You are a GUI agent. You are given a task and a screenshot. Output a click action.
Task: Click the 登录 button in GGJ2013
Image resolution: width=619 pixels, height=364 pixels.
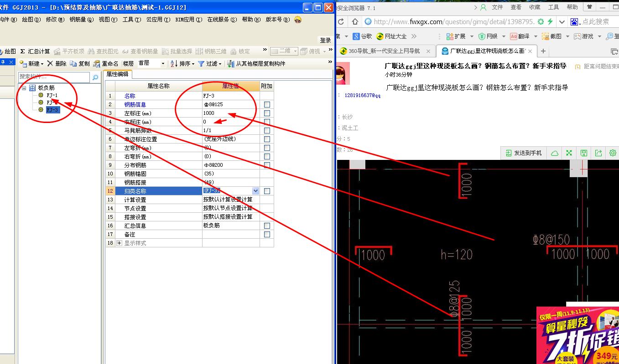click(325, 40)
